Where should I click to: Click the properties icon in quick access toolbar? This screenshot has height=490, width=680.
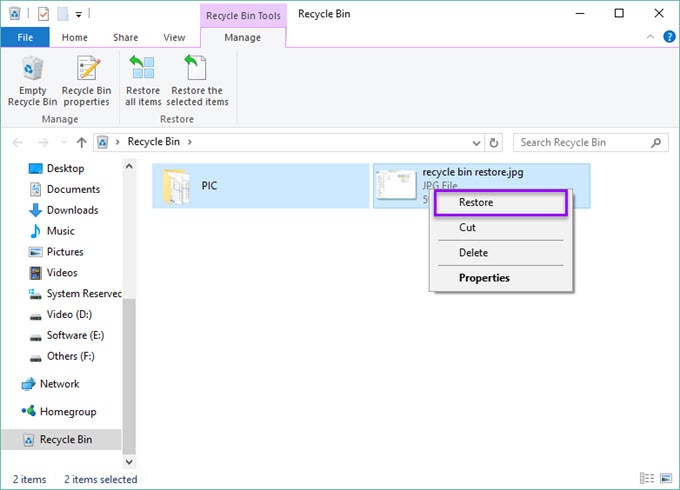[x=43, y=14]
